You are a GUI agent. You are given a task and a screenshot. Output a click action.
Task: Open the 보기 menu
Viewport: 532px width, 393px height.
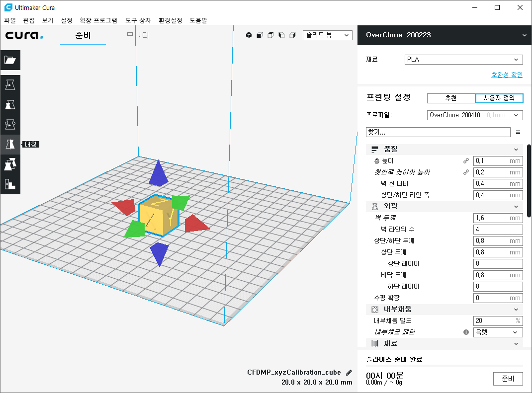coord(48,20)
